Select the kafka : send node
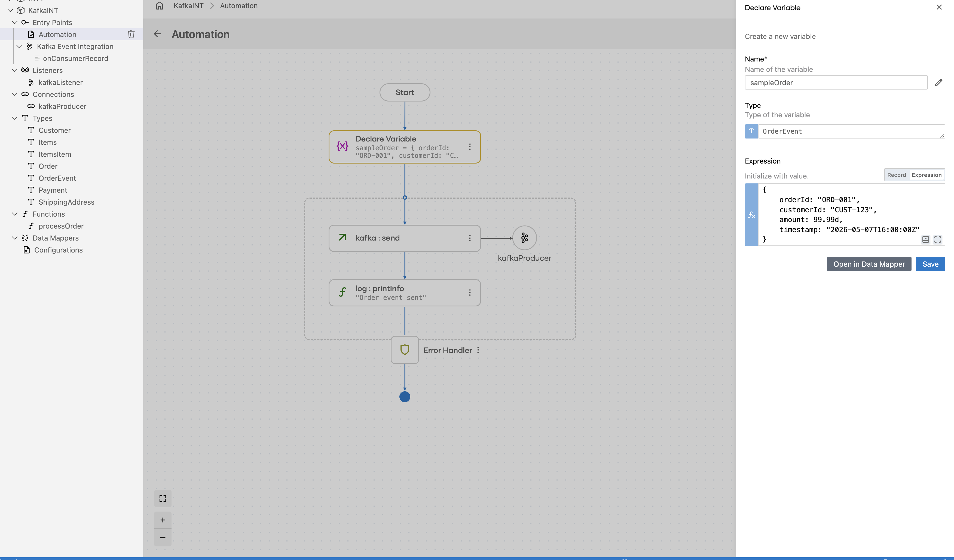The width and height of the screenshot is (954, 560). pos(405,238)
